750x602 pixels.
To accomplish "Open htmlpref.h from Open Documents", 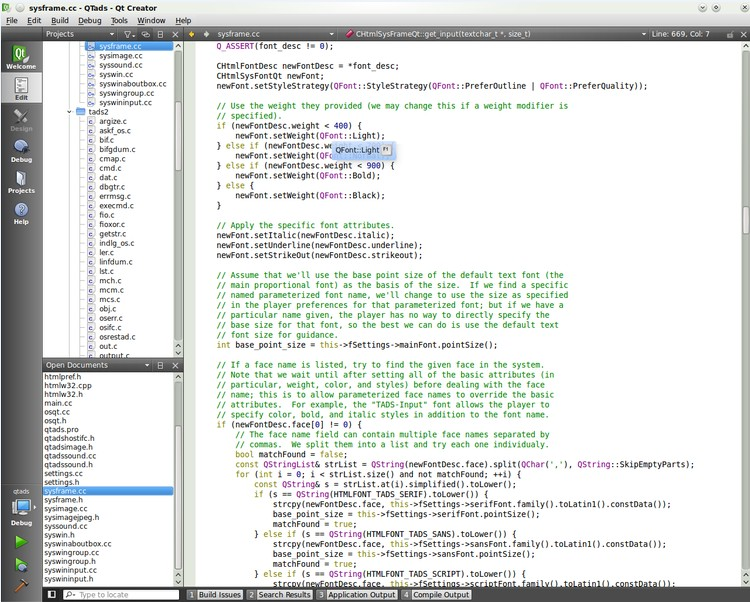I will pos(63,377).
